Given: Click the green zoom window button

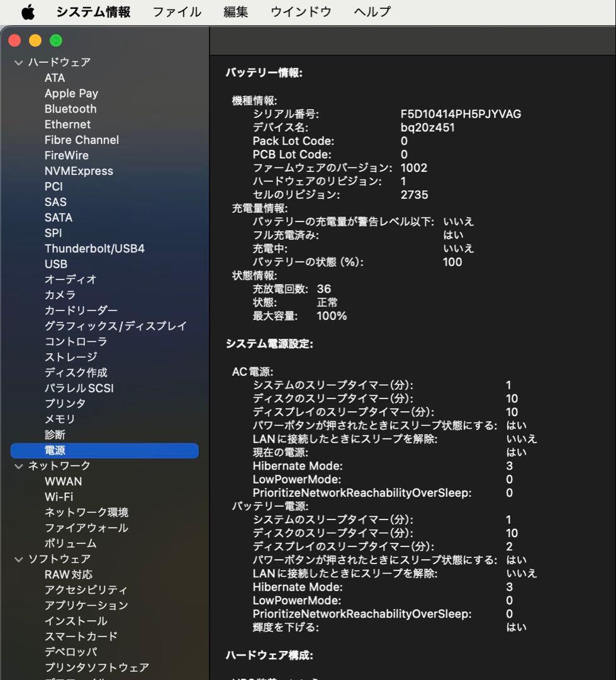Looking at the screenshot, I should click(x=55, y=40).
